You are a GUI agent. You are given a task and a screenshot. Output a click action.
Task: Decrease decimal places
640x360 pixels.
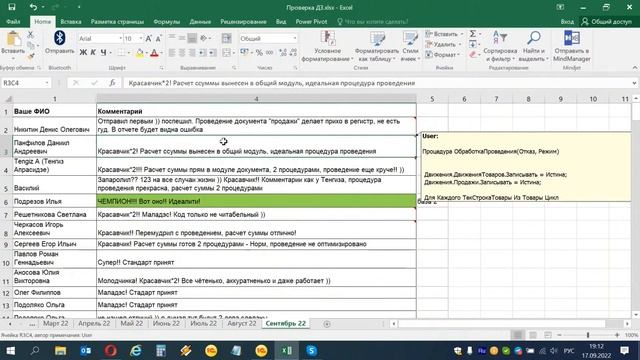[x=293, y=53]
